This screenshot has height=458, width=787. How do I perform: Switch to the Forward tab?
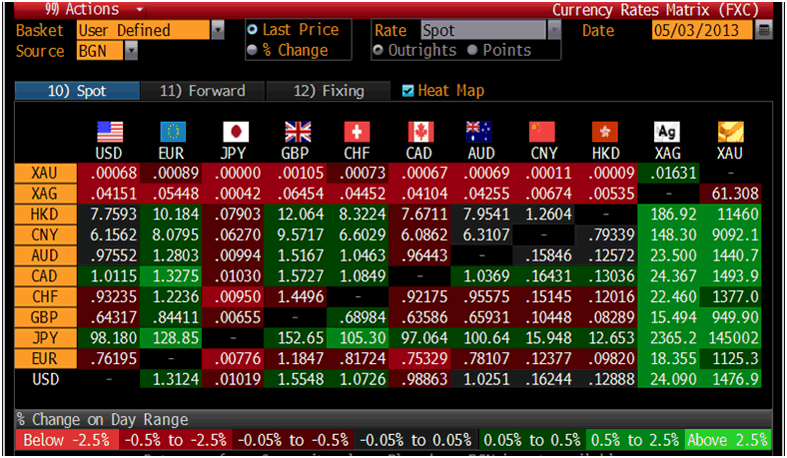point(202,91)
